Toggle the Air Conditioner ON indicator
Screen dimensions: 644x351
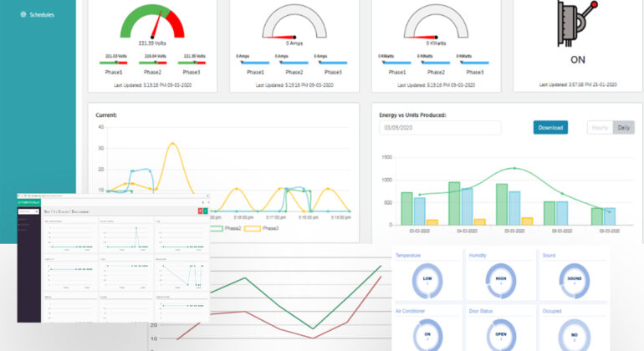(427, 336)
